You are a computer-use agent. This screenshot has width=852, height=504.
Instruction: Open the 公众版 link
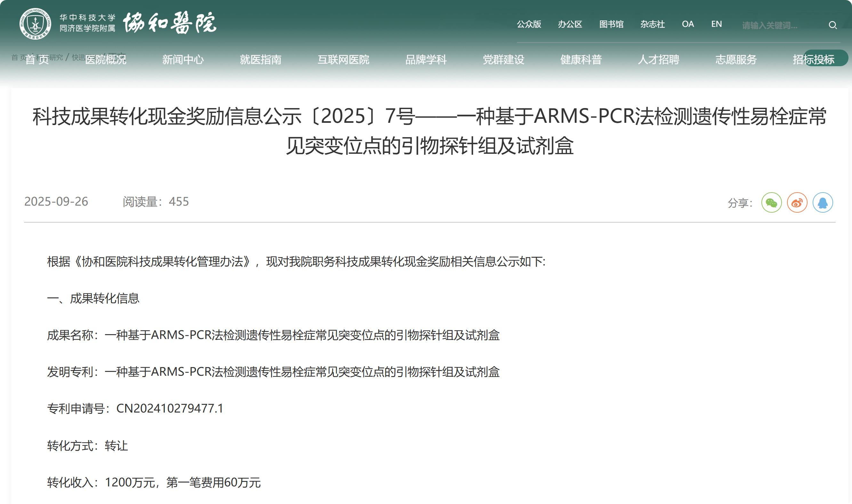(529, 24)
